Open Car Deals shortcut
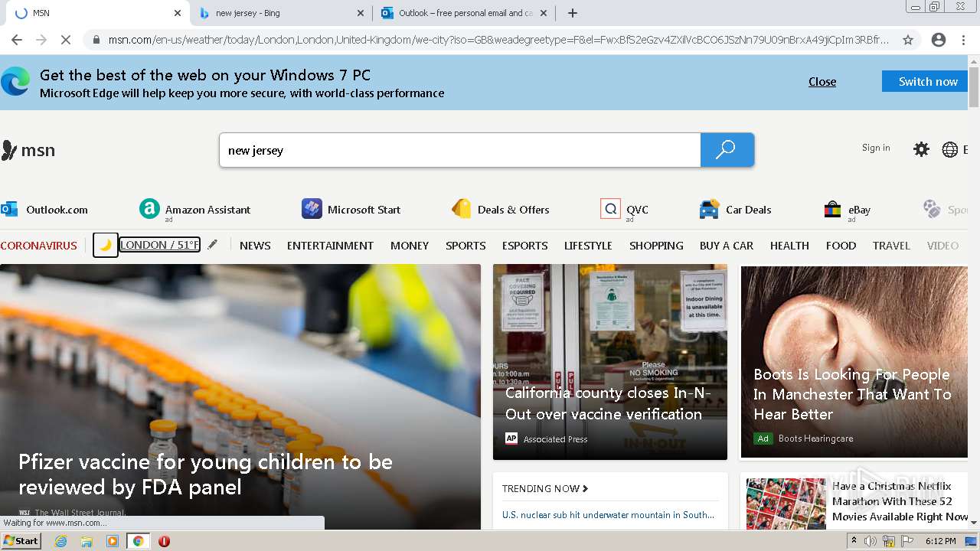The image size is (980, 551). click(735, 209)
